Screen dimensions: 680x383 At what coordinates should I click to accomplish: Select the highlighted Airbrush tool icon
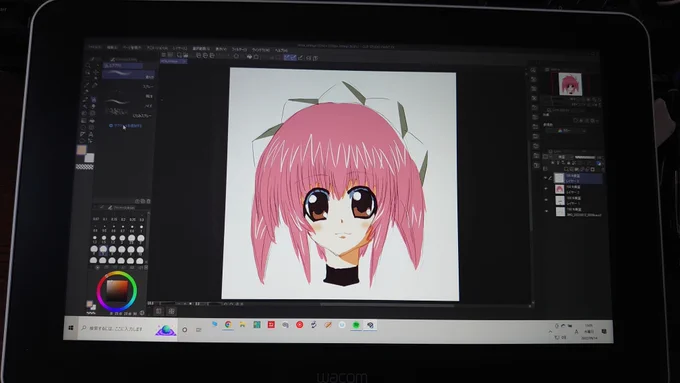[94, 100]
